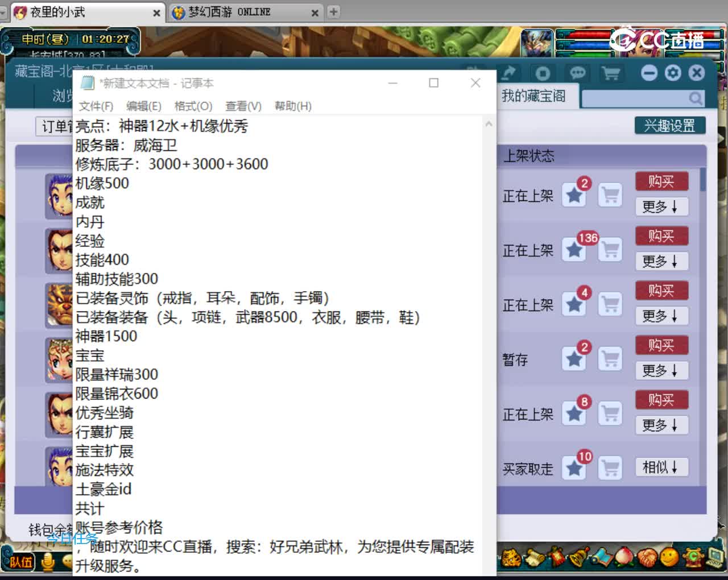
Task: Click the golden microphone voice icon
Action: pos(48,562)
